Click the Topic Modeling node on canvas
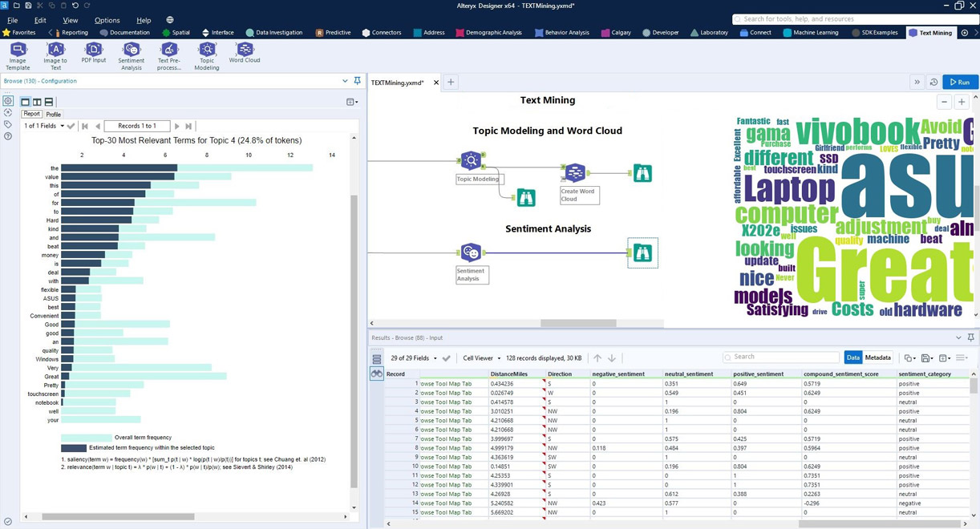Image resolution: width=980 pixels, height=529 pixels. (471, 160)
